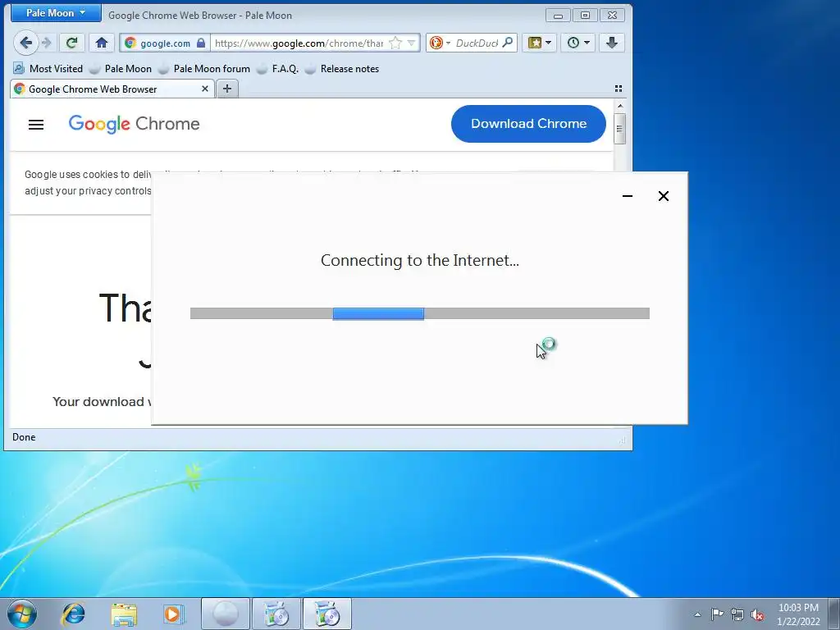The width and height of the screenshot is (840, 630).
Task: Click the forward navigation arrow
Action: coord(47,43)
